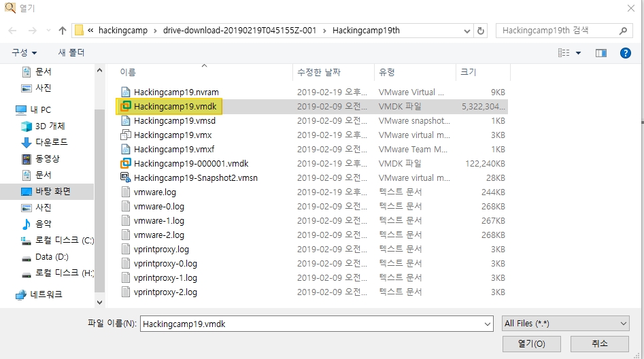Select Hackingcamp19.vmsd file icon
The width and height of the screenshot is (644, 359).
pos(125,121)
